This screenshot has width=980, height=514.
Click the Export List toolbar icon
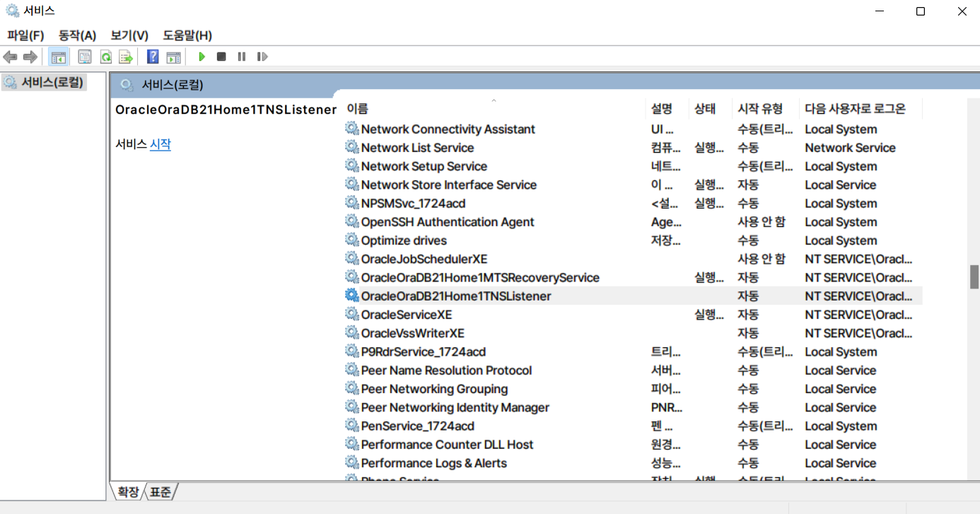125,57
